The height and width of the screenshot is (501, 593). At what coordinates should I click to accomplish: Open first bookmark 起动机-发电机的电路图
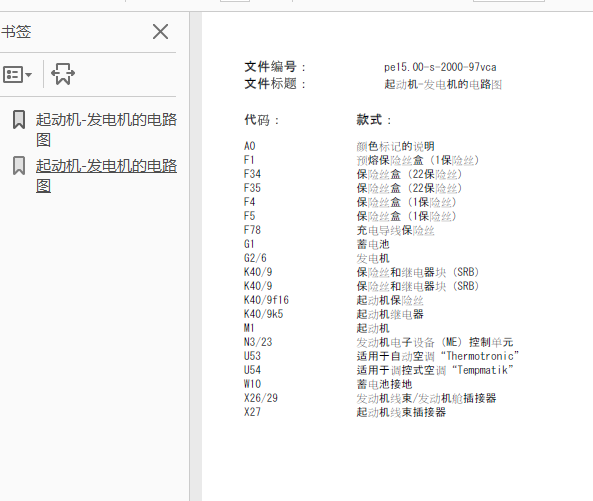[106, 129]
